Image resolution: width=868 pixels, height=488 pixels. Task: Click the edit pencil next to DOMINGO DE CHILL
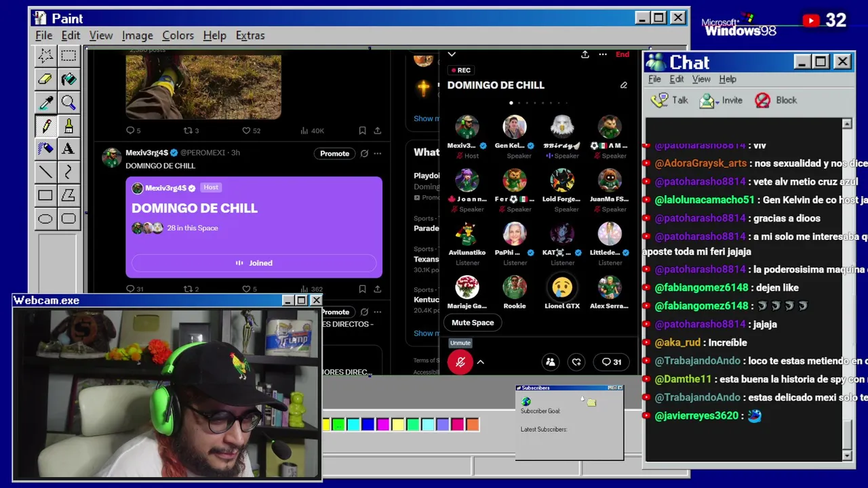click(x=623, y=85)
